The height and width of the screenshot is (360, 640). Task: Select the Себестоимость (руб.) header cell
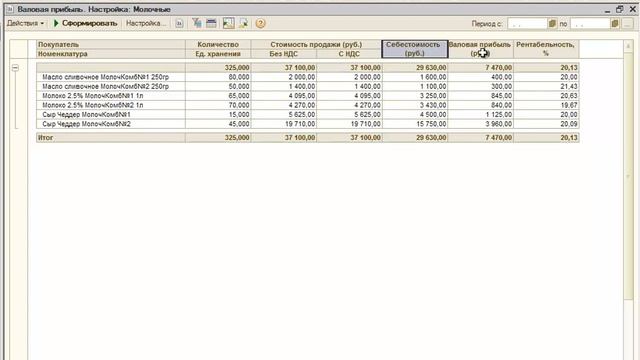click(415, 49)
